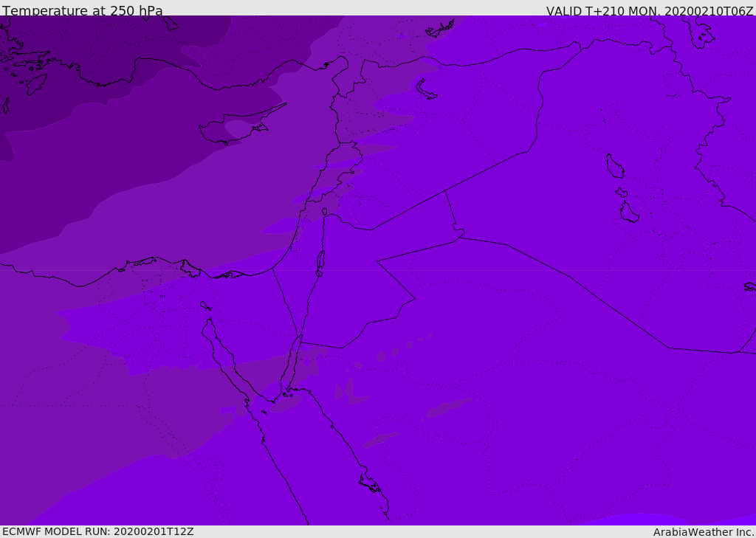Viewport: 756px width, 538px height.
Task: Click the Sea of Galilee outline
Action: 325,212
